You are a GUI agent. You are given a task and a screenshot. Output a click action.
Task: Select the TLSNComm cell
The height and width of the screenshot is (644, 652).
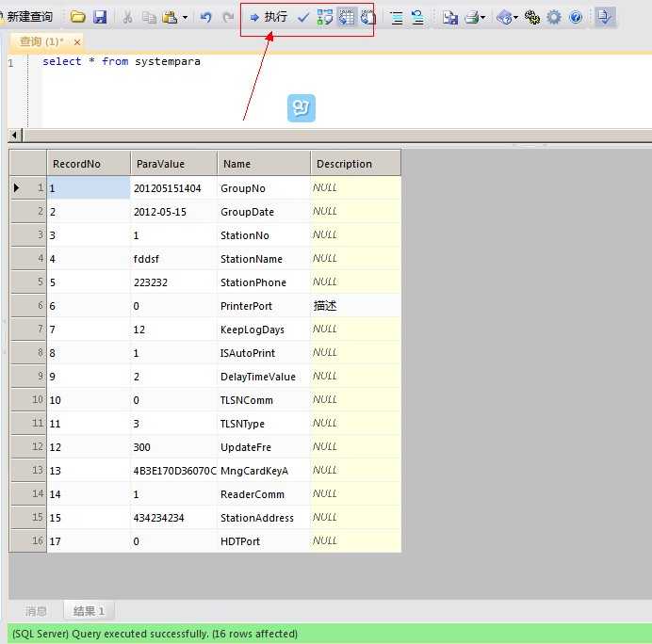coord(264,400)
